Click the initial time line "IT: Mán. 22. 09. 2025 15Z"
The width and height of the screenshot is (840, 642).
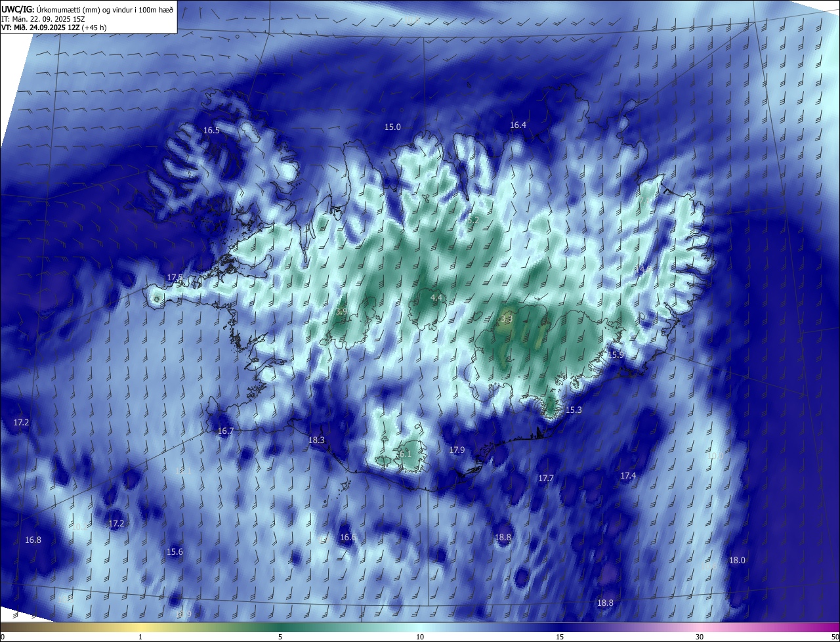[x=43, y=18]
